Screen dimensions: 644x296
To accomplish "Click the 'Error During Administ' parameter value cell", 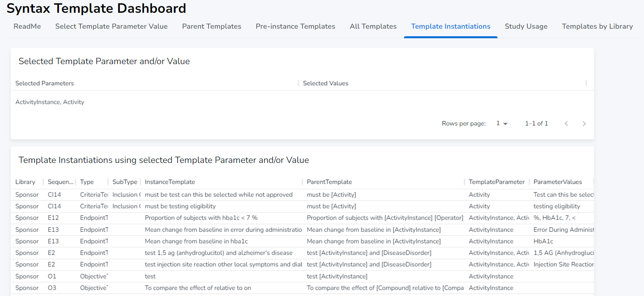I will pyautogui.click(x=564, y=230).
